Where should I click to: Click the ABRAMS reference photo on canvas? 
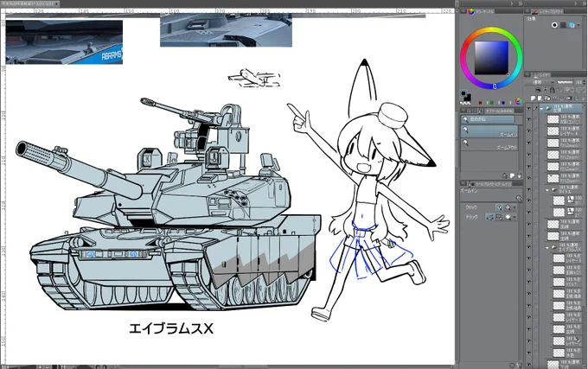(x=64, y=42)
